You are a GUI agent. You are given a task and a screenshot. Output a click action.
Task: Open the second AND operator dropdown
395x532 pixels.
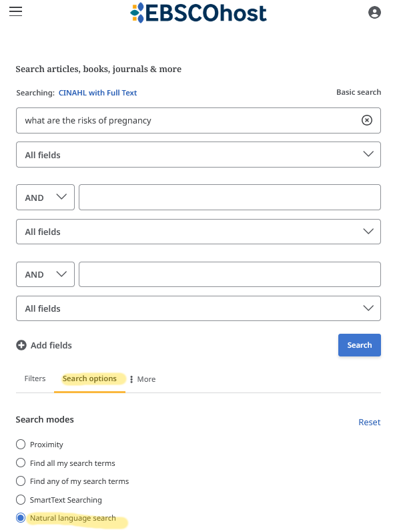45,274
